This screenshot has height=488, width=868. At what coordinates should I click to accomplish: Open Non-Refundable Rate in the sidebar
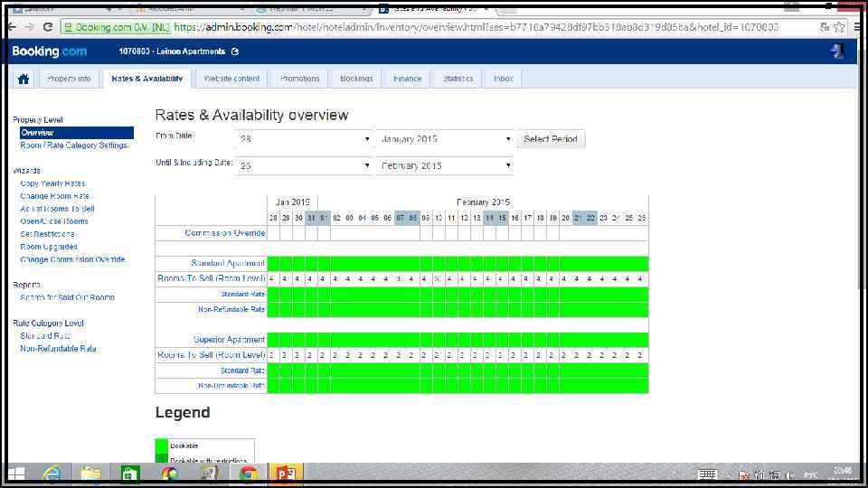tap(58, 349)
